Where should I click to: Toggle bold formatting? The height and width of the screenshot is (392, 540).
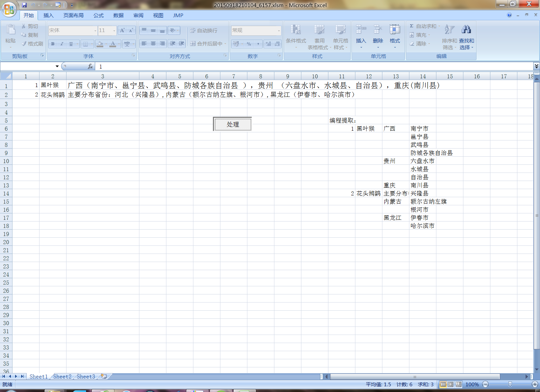pos(53,44)
